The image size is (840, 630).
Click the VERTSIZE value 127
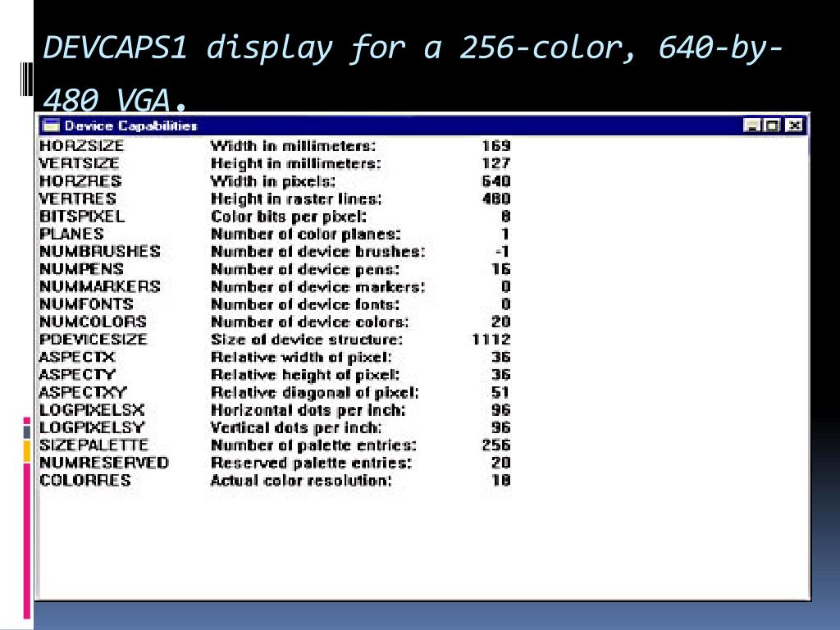[496, 163]
